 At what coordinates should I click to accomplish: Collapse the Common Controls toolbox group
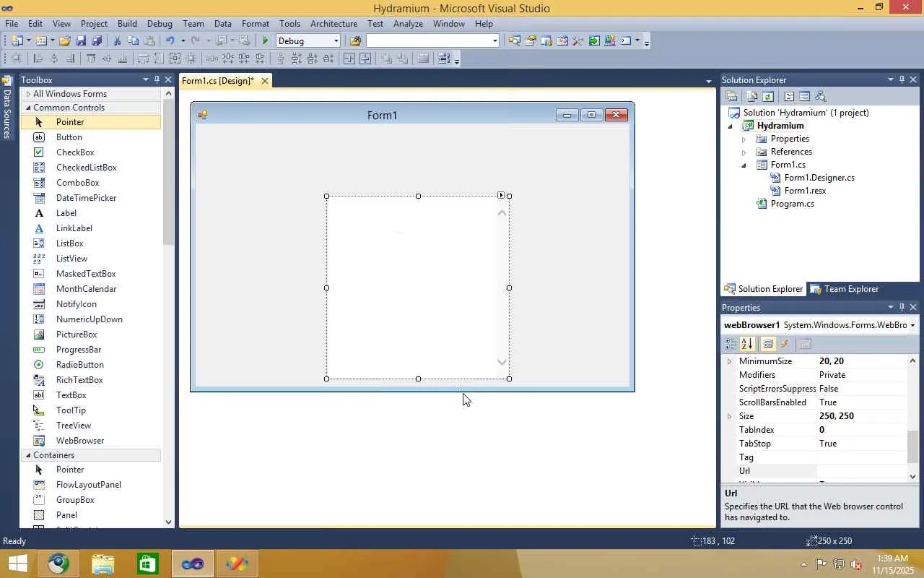(29, 108)
